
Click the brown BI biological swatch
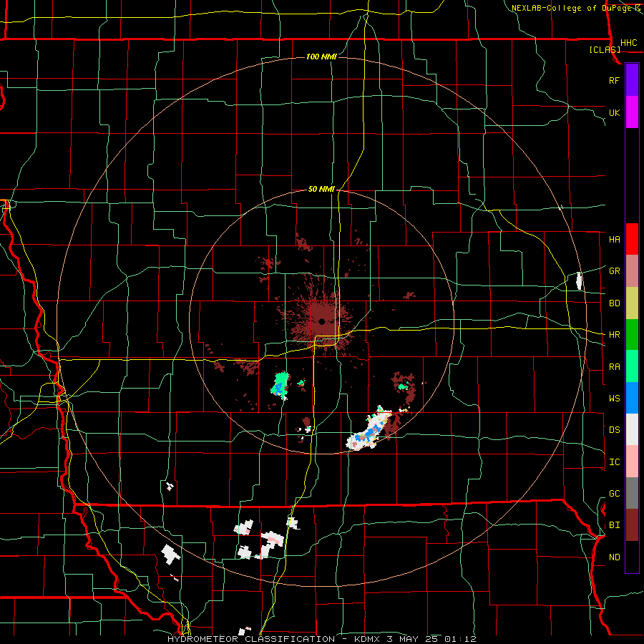[x=632, y=525]
